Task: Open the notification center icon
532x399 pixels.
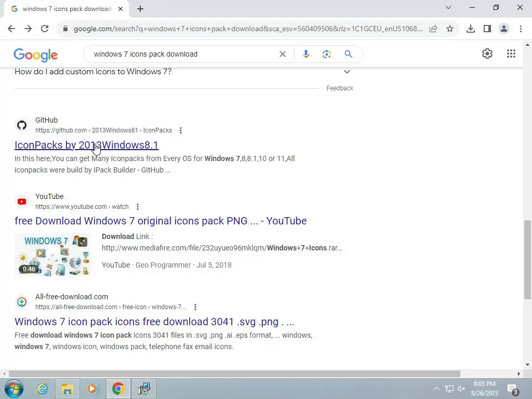Action: click(x=512, y=389)
